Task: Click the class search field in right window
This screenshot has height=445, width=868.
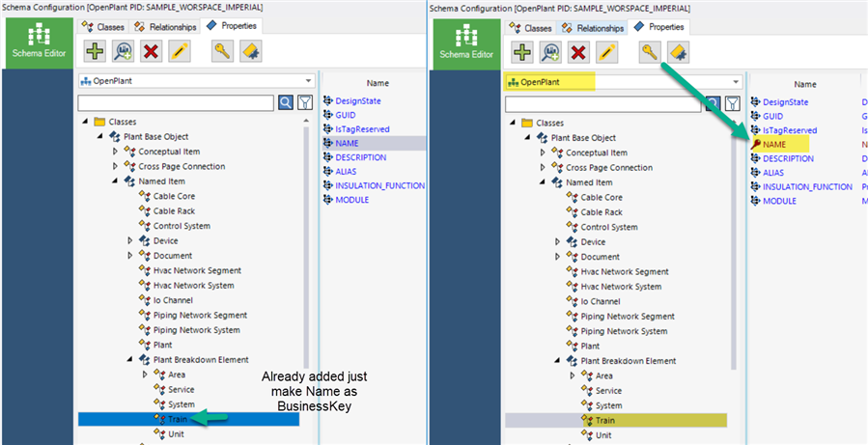Action: (x=603, y=103)
